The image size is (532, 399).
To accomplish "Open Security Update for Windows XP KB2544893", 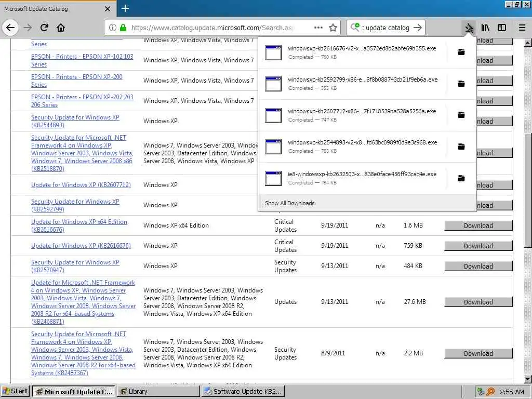I will tap(75, 121).
